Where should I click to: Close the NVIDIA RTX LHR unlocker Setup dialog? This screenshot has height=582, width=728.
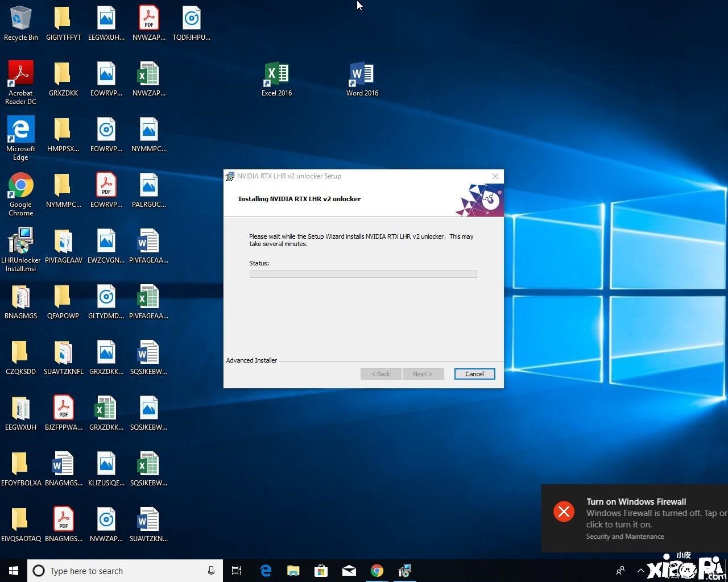click(495, 176)
